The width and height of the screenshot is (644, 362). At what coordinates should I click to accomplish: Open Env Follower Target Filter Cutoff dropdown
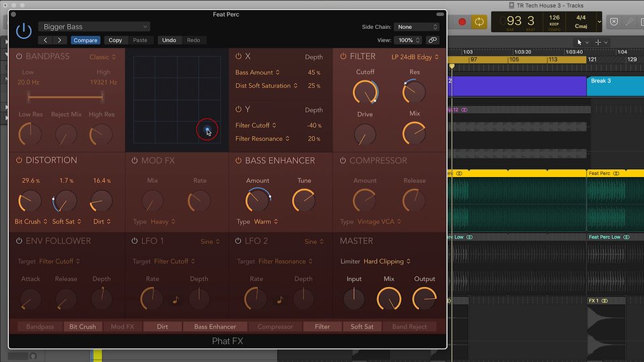60,261
